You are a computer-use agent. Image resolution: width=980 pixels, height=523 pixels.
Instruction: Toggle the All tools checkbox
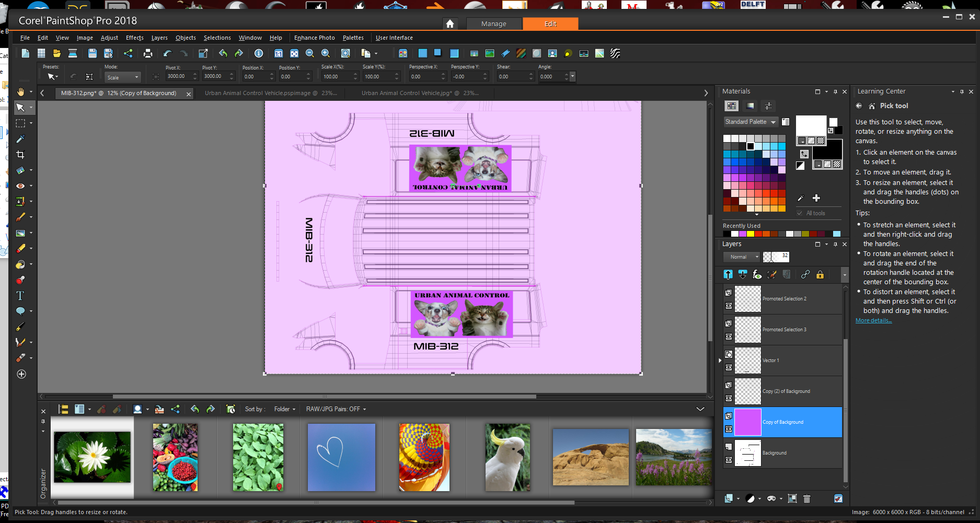click(800, 213)
